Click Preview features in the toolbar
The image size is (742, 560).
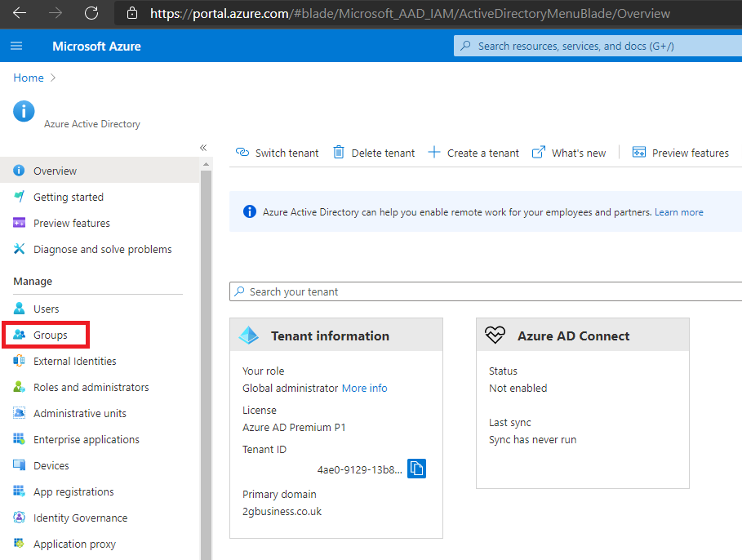pyautogui.click(x=681, y=153)
